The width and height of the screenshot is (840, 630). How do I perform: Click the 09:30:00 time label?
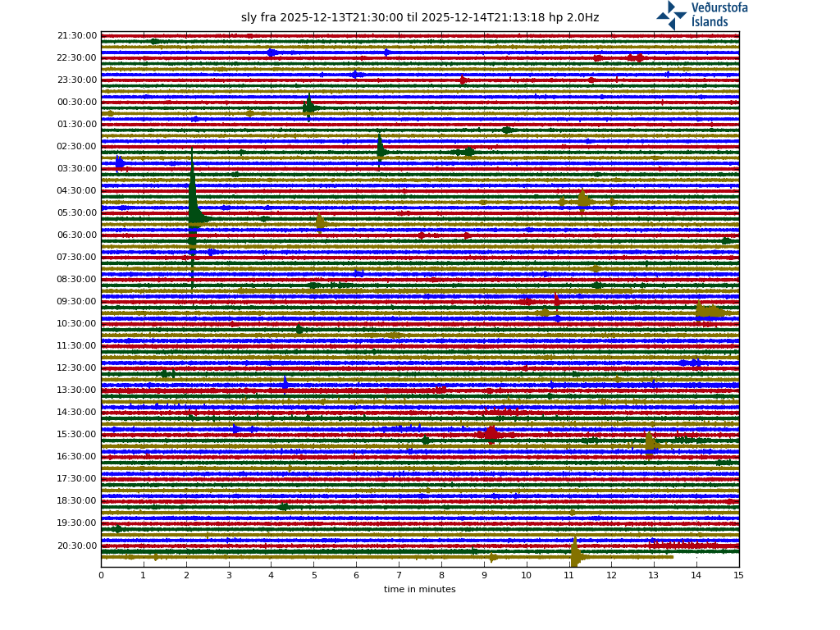coord(77,302)
